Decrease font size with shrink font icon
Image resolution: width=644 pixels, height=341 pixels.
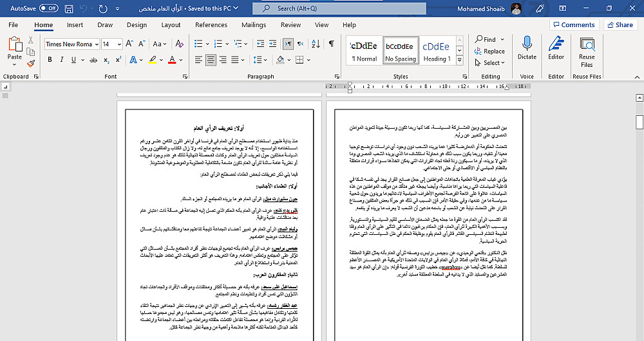(142, 44)
